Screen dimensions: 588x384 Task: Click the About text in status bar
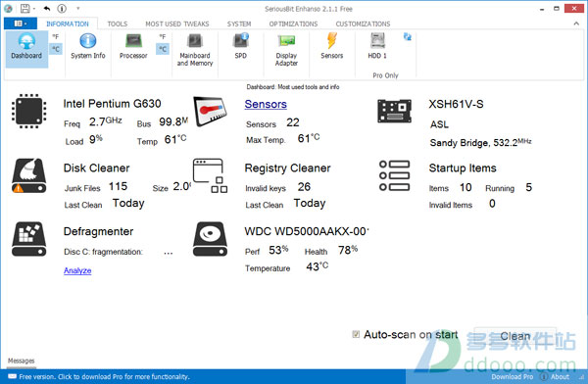pyautogui.click(x=560, y=377)
